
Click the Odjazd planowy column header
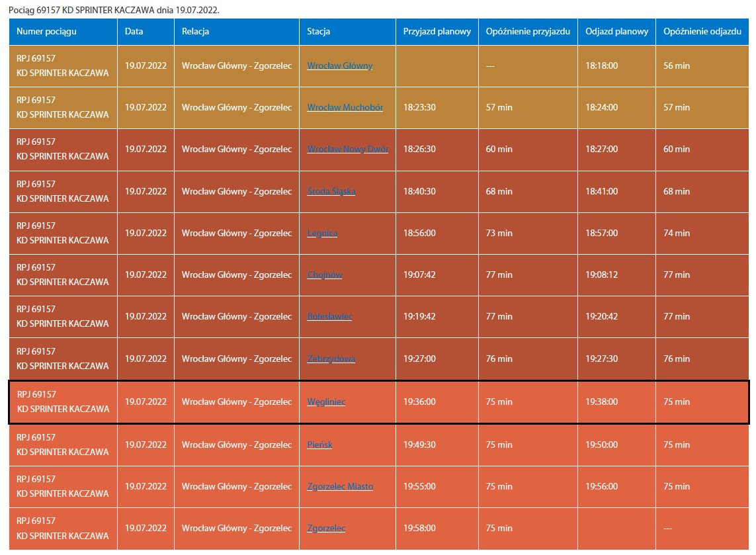tap(616, 32)
